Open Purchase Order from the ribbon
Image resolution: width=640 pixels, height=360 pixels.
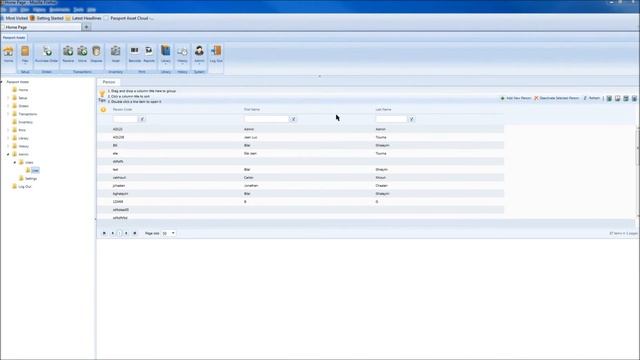(47, 54)
